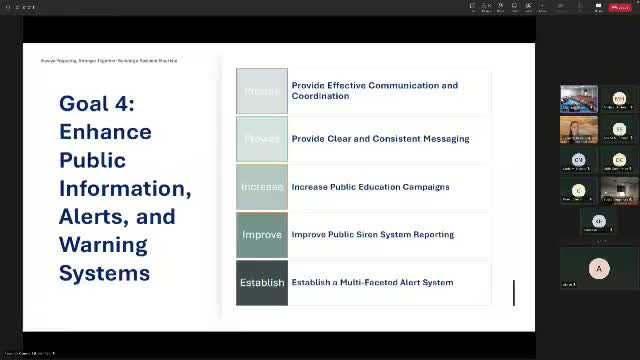Viewport: 640px width, 360px height.
Task: Toggle the camera on or off
Action: click(561, 7)
